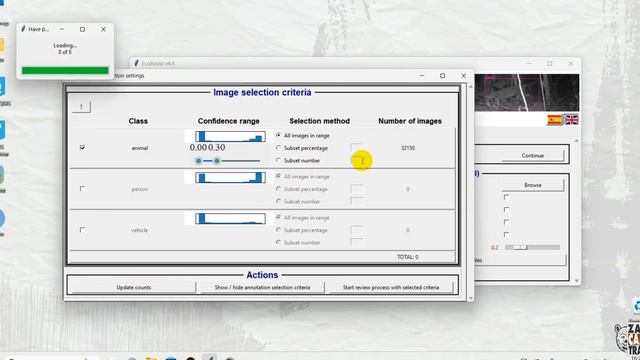Click the 0.2 threshold slider in EcoAssist
Viewport: 640px width, 360px height.
(532, 247)
